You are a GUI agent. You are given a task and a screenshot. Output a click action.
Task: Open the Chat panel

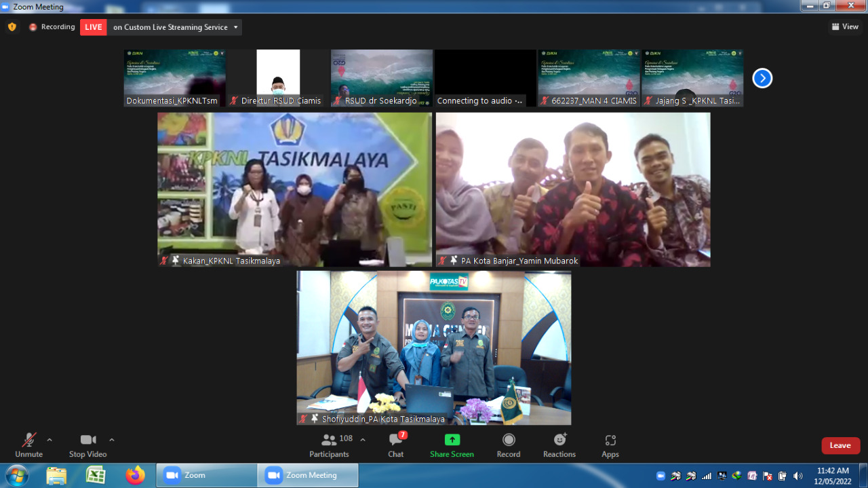coord(396,445)
